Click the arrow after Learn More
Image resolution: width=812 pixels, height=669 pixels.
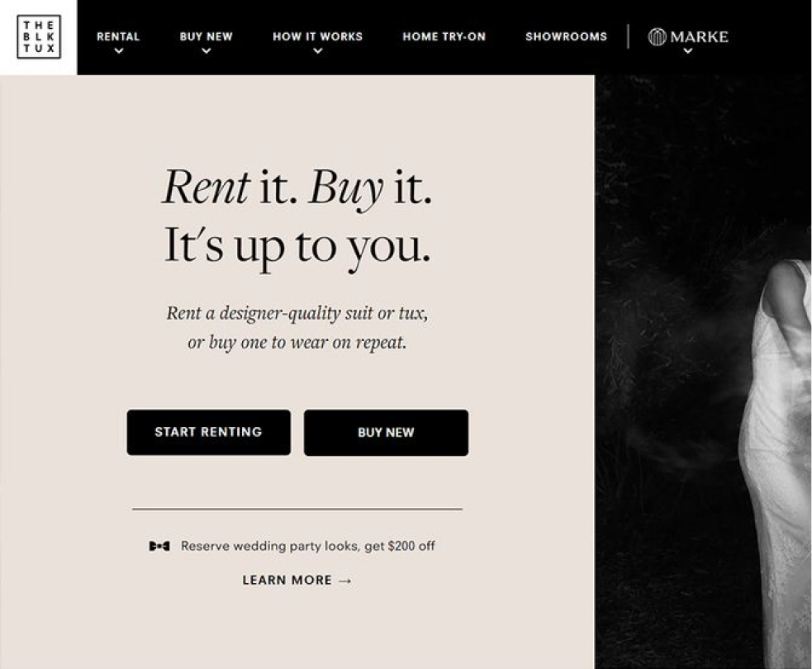click(345, 581)
